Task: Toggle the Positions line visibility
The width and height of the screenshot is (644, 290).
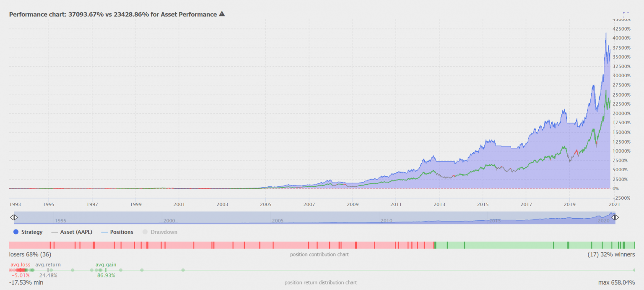Action: point(122,232)
